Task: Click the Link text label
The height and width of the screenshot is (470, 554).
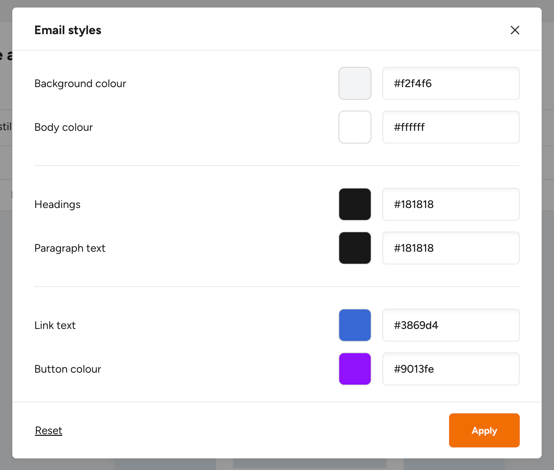Action: [x=55, y=325]
